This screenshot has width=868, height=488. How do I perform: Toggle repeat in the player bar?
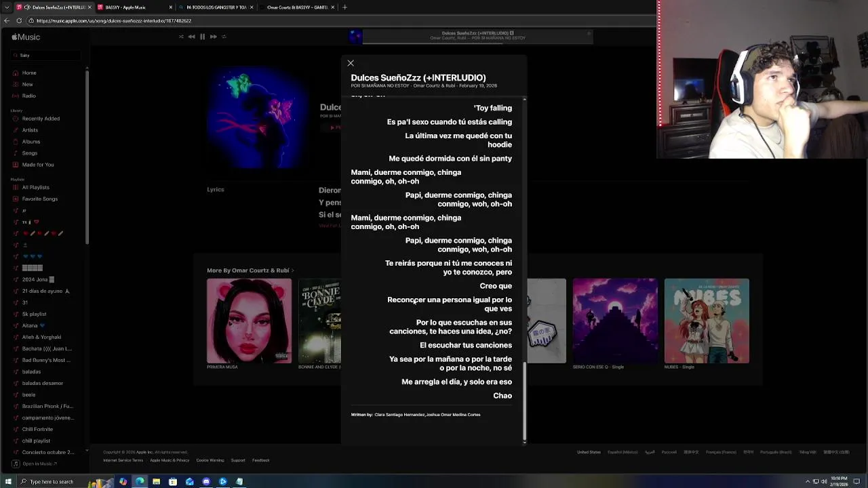pyautogui.click(x=224, y=37)
